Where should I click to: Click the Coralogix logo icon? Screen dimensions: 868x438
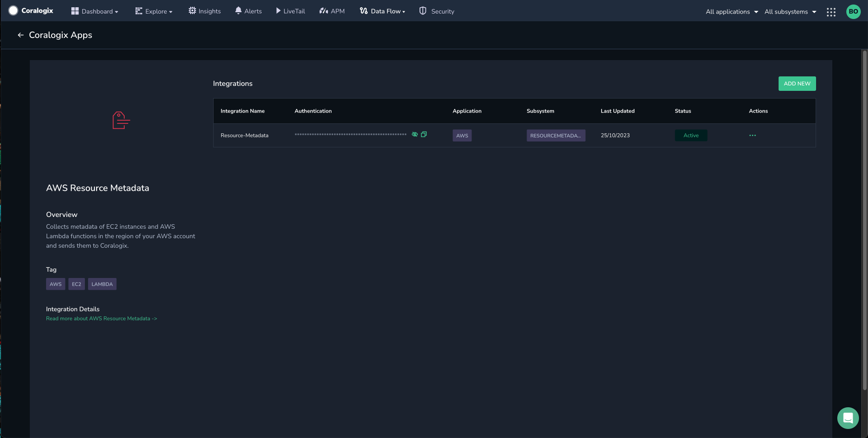[x=13, y=10]
